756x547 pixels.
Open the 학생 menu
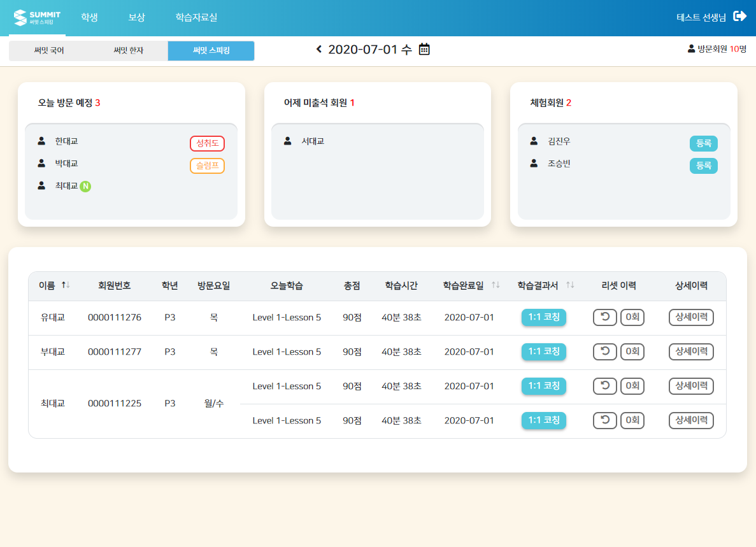tap(90, 17)
